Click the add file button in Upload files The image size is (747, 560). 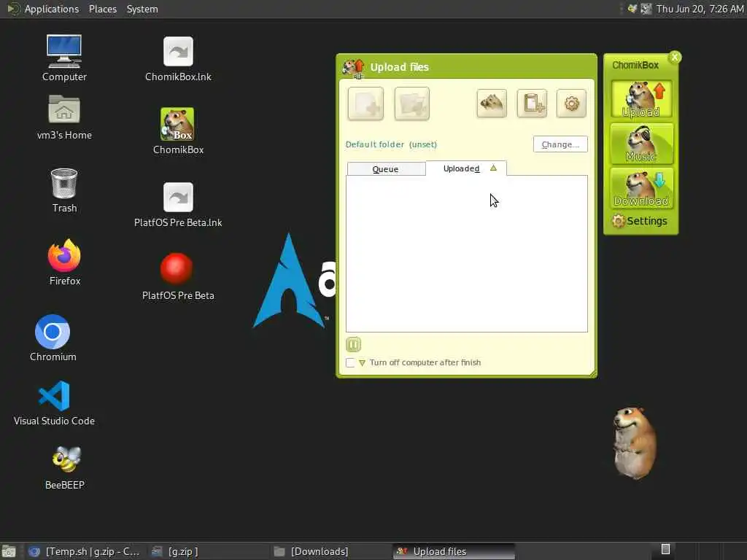pyautogui.click(x=365, y=104)
